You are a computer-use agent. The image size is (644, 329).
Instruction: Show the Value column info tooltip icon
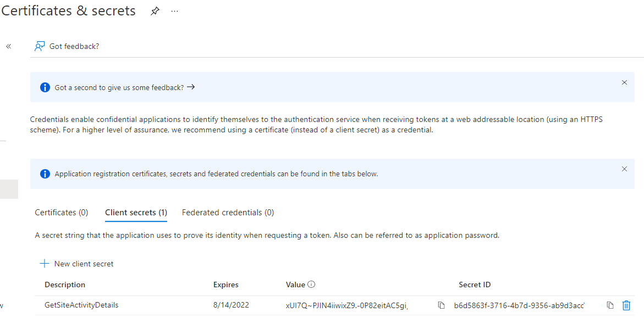click(311, 285)
